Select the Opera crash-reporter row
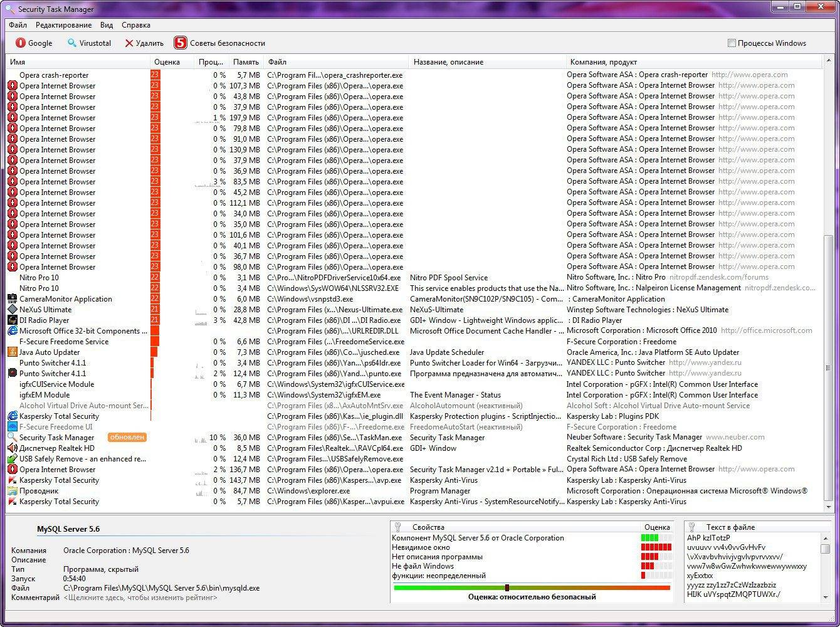840x627 pixels. tap(414, 75)
